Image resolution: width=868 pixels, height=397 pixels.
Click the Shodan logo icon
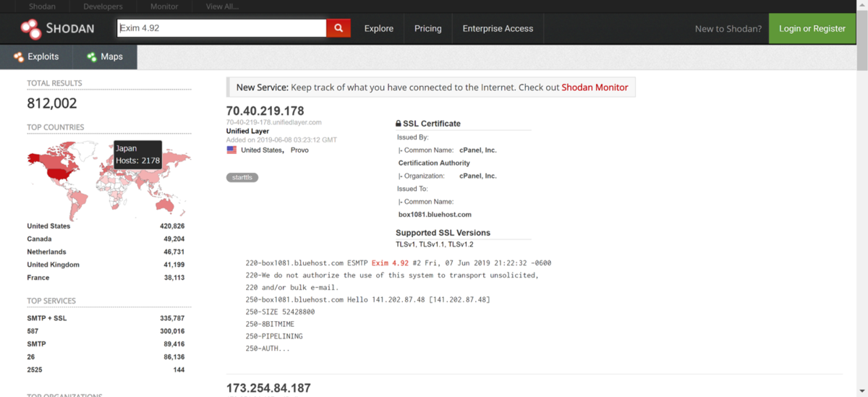[30, 29]
